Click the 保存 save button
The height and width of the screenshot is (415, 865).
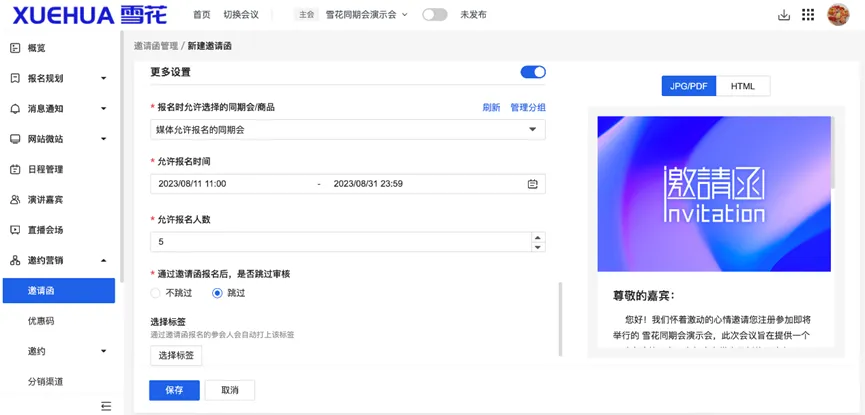coord(174,390)
